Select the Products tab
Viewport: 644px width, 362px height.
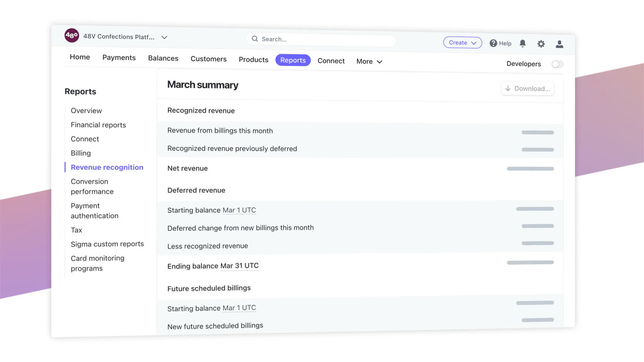pyautogui.click(x=253, y=60)
